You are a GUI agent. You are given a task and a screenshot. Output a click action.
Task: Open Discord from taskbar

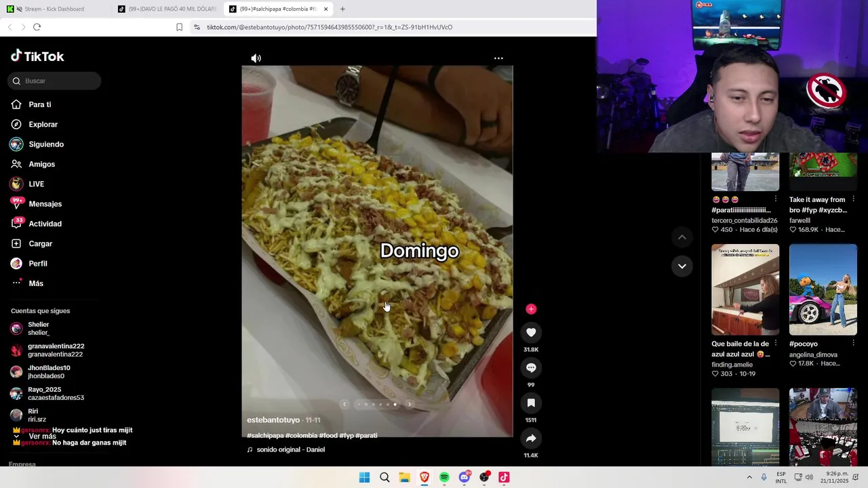pos(465,478)
